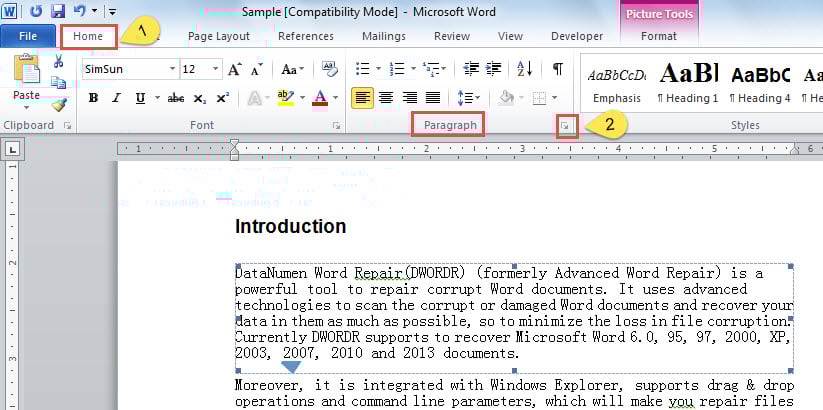Screen dimensions: 823x410
Task: Click the Grow Font icon
Action: 234,69
